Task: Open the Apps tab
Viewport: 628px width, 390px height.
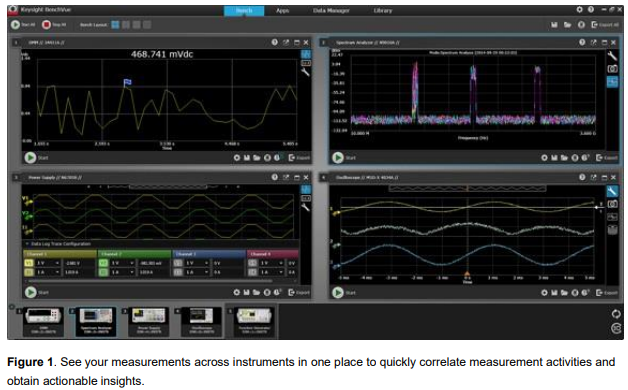Action: tap(282, 10)
